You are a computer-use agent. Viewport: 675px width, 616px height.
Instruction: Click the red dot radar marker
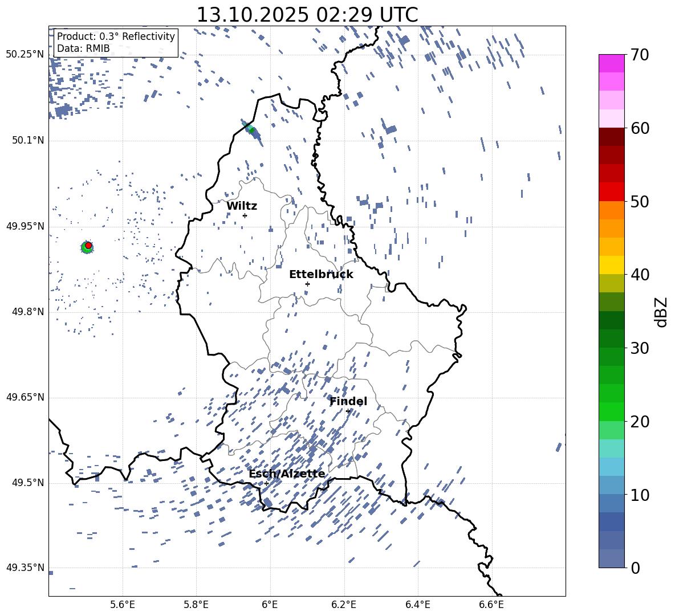(88, 245)
